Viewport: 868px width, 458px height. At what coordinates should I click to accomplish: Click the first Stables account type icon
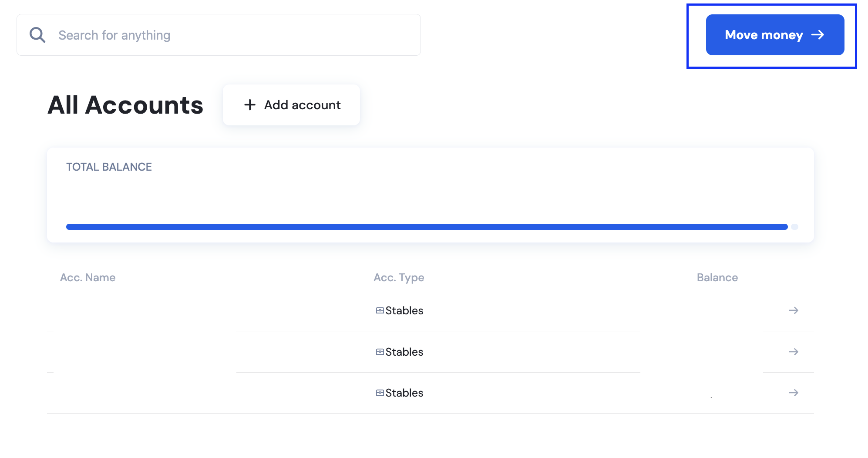point(380,310)
